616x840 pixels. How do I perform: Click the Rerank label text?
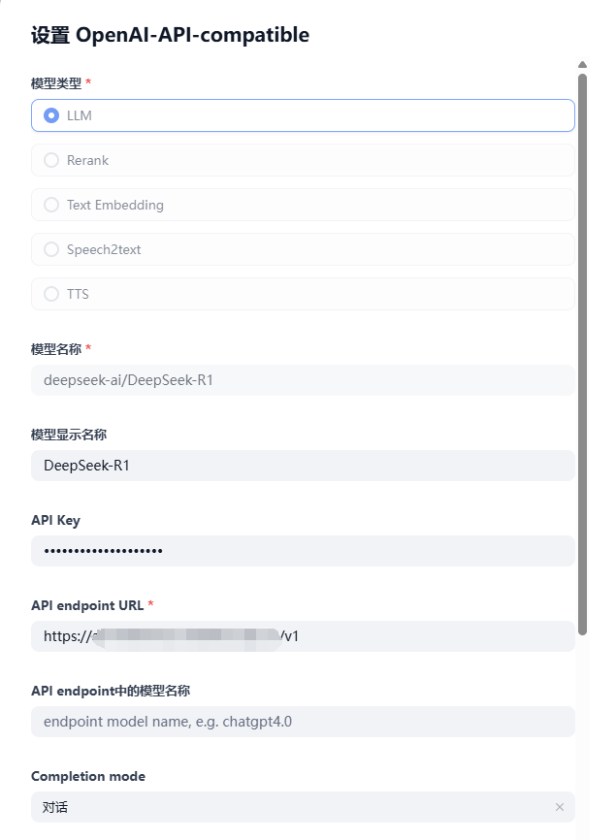[x=87, y=160]
